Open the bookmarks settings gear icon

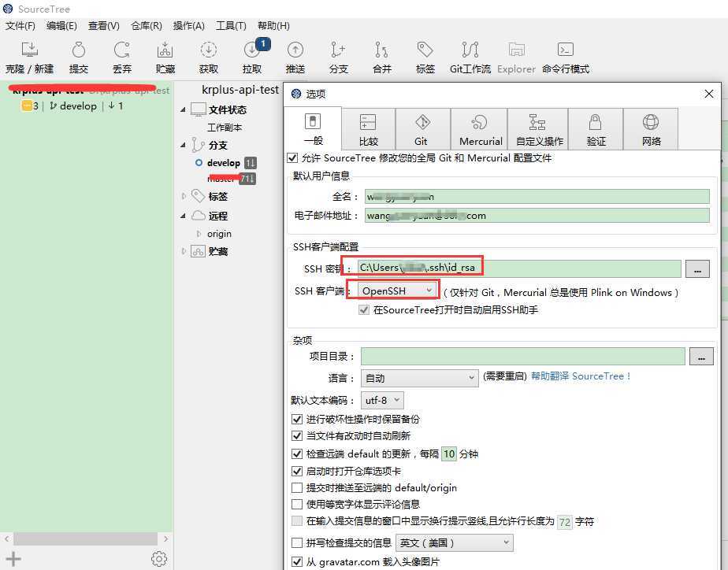[x=159, y=559]
